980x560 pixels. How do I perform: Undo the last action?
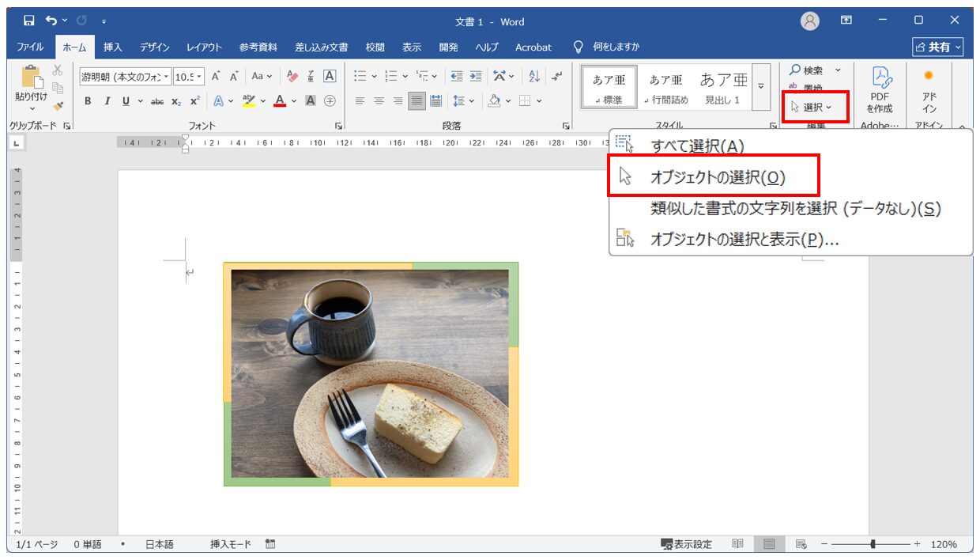click(52, 21)
